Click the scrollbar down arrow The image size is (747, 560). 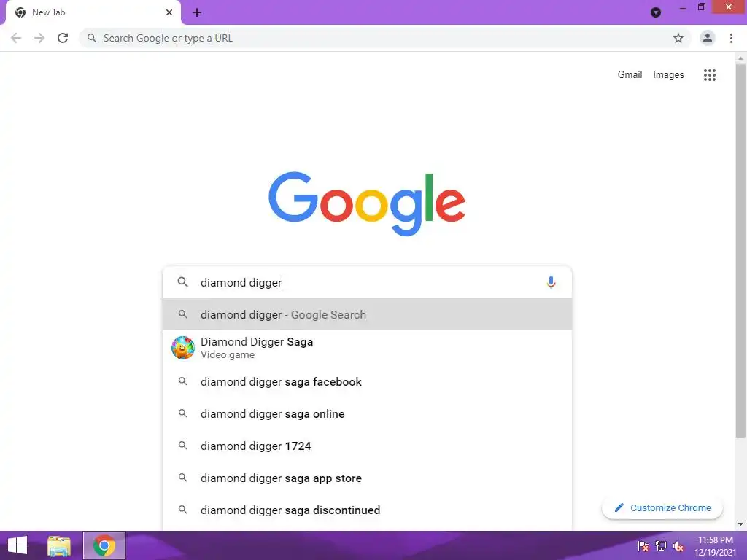740,524
